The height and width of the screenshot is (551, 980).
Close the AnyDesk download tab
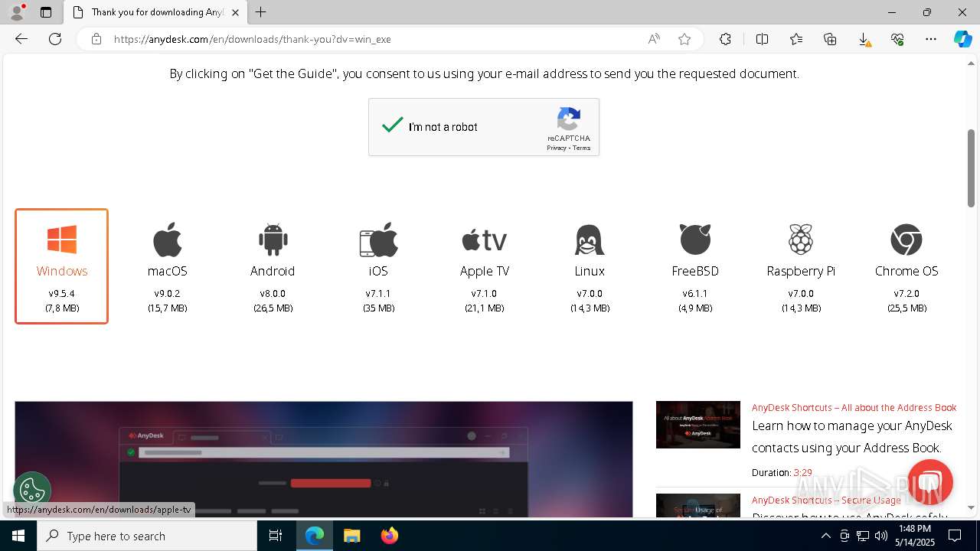235,12
